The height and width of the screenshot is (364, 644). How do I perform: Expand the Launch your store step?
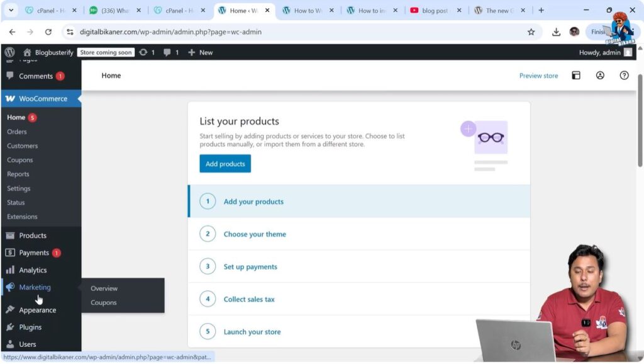click(251, 331)
